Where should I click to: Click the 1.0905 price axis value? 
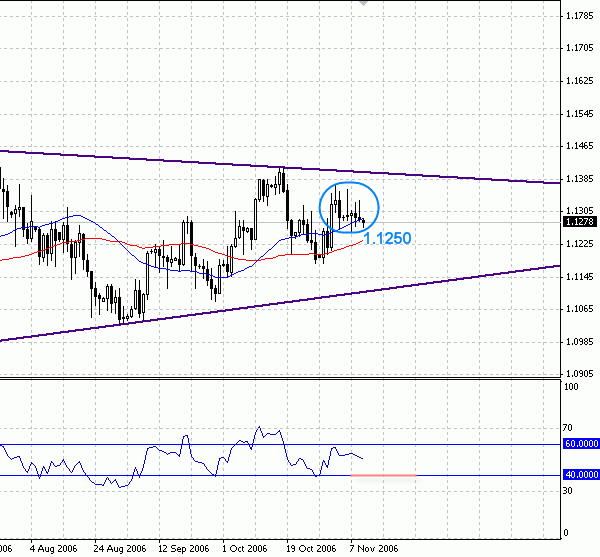click(x=579, y=373)
